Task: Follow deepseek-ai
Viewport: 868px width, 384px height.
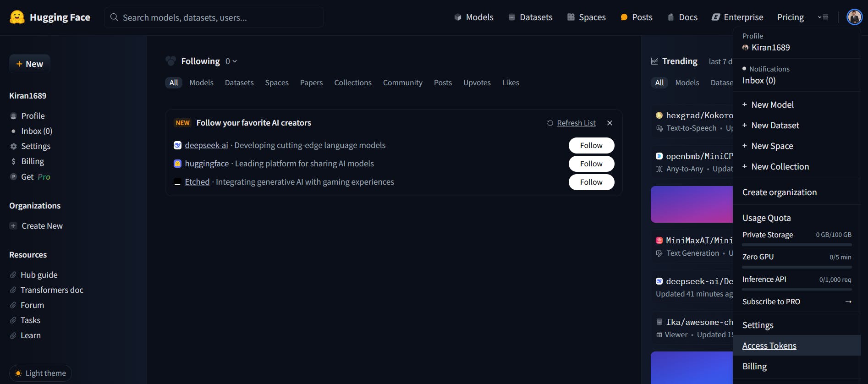Action: 592,145
